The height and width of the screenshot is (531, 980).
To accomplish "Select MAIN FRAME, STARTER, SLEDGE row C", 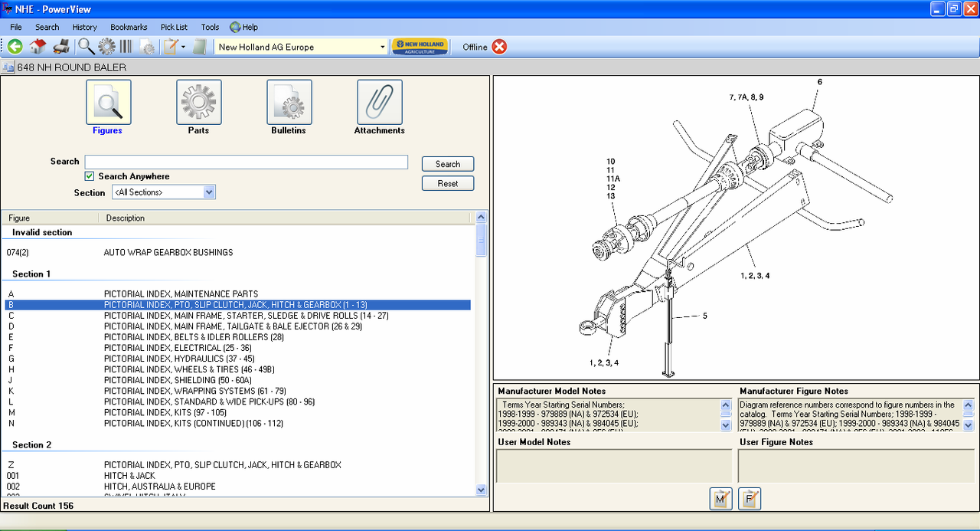I will pos(238,316).
